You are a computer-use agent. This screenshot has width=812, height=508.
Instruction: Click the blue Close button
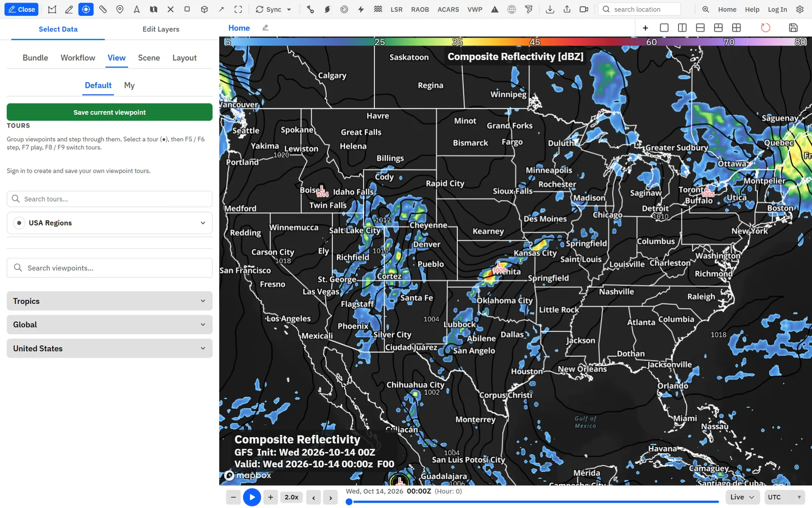(x=21, y=9)
